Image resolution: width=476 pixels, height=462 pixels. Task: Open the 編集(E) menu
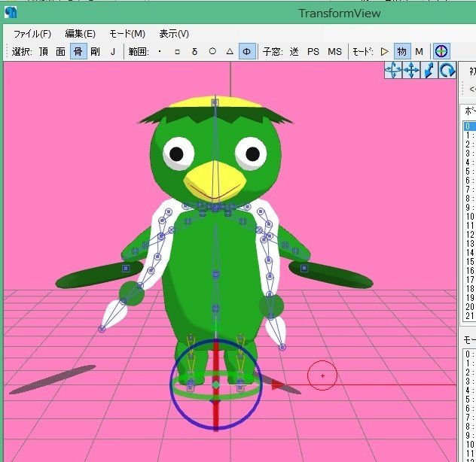tap(80, 34)
